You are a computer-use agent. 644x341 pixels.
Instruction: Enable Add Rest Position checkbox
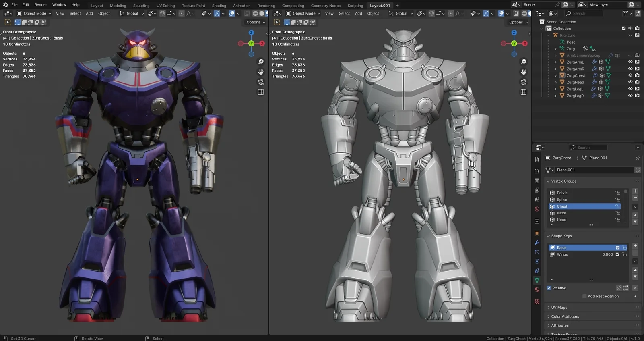[x=584, y=296]
